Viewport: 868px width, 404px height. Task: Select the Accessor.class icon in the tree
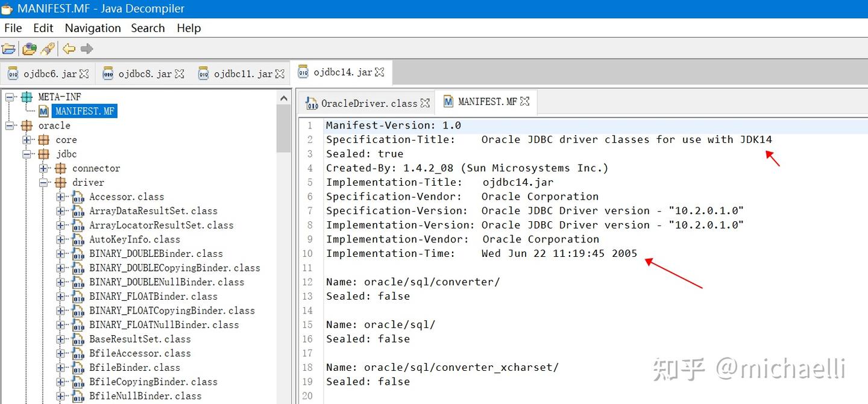78,197
